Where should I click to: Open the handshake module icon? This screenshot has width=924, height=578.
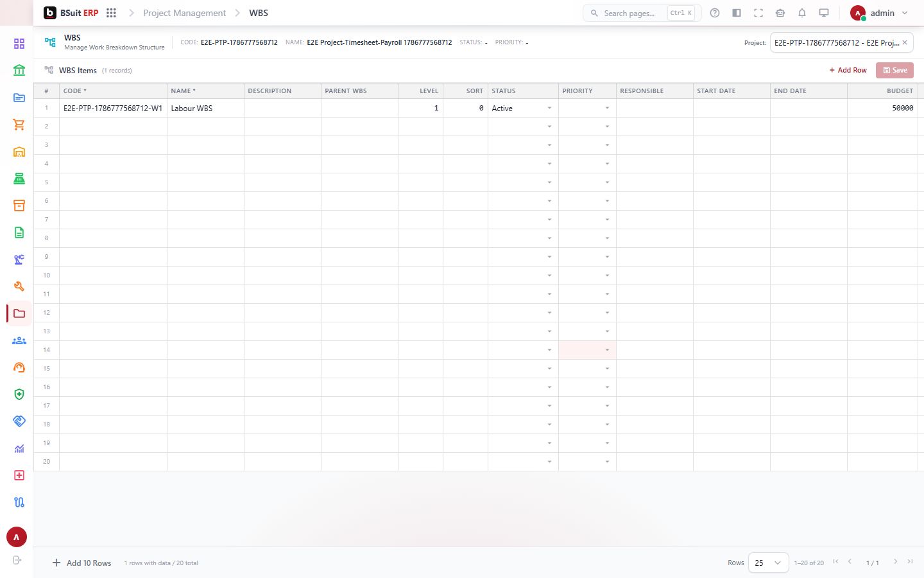[19, 421]
